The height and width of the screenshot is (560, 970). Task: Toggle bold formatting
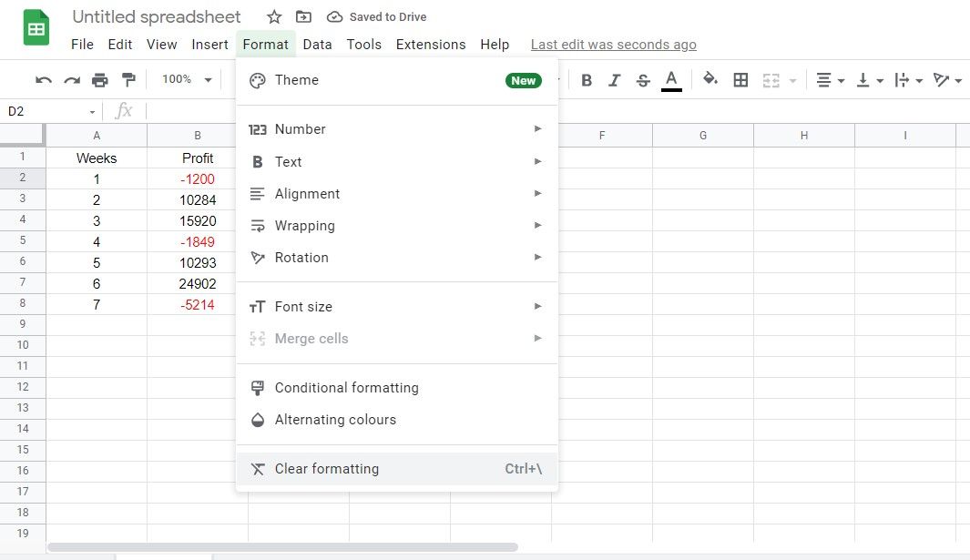(587, 80)
